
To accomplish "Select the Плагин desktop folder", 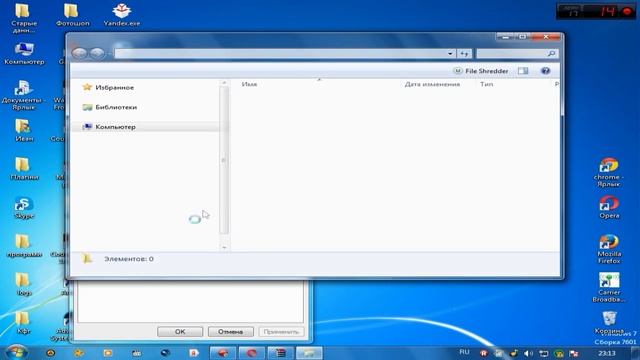I will [24, 169].
